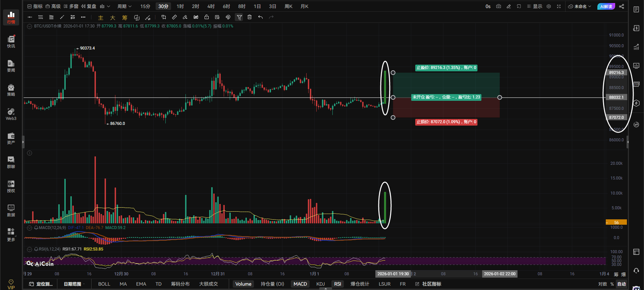The width and height of the screenshot is (644, 290).
Task: Toggle the lock drawings icon
Action: [x=207, y=17]
